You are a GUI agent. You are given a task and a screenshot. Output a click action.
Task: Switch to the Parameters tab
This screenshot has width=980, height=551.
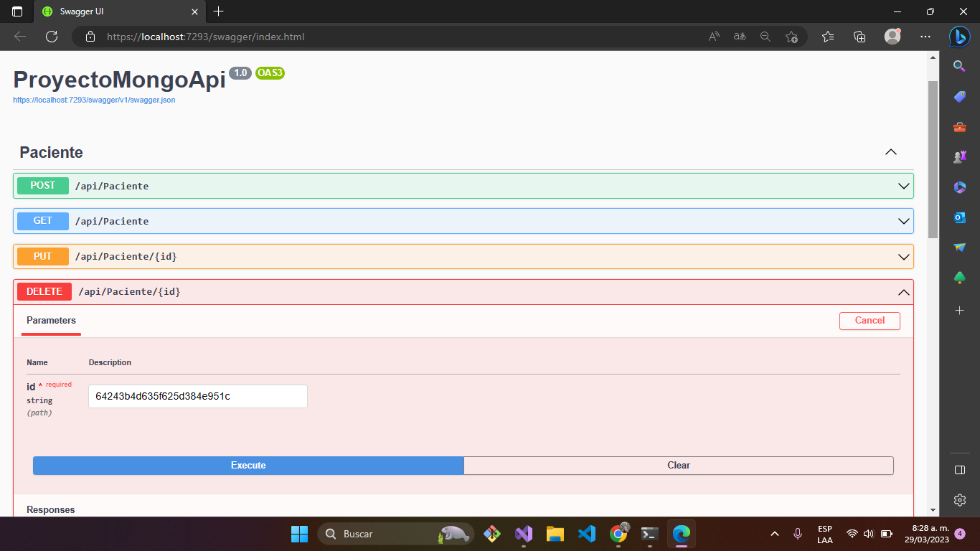coord(51,321)
